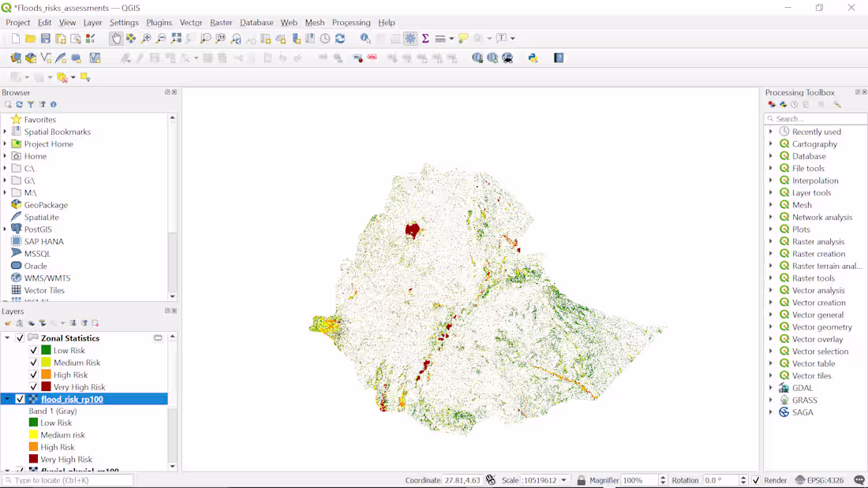The height and width of the screenshot is (488, 868).
Task: Activate the Zoom In tool
Action: coord(147,37)
